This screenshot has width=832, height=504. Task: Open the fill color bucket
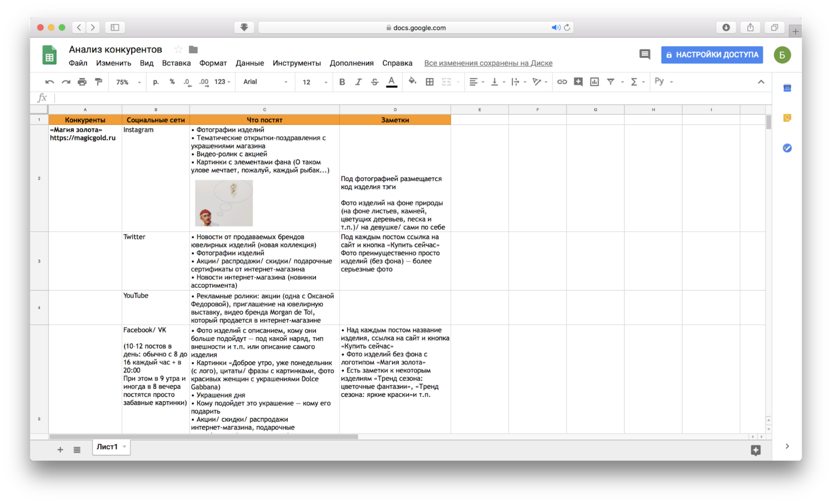click(412, 82)
